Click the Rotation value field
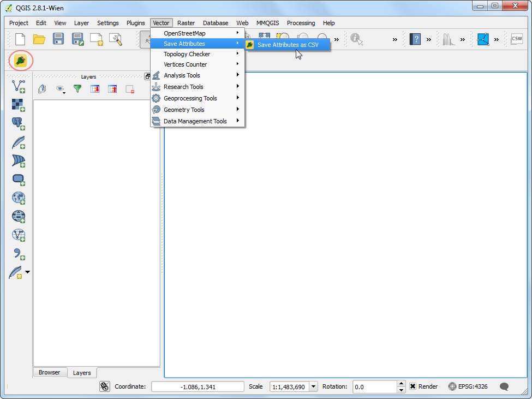This screenshot has height=399, width=532. coord(374,387)
